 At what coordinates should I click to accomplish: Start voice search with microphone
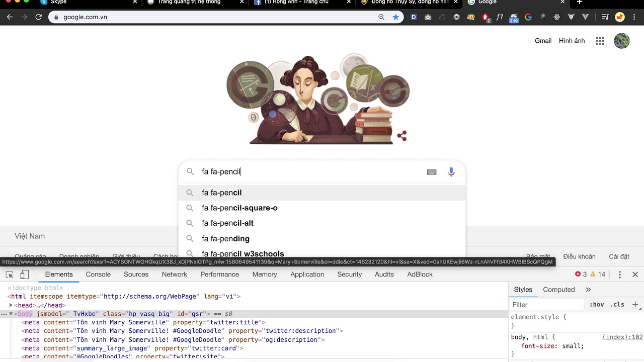(x=451, y=172)
